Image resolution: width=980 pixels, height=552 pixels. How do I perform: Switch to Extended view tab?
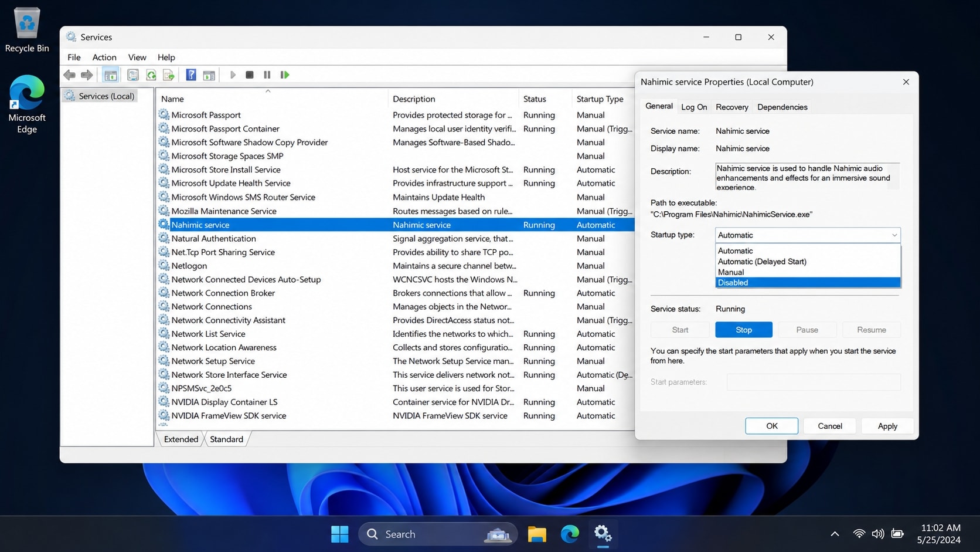[181, 439]
